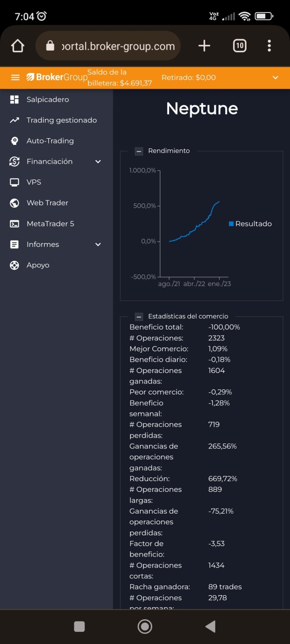Expand the Informes submenu
Viewport: 290px width, 644px height.
[98, 244]
